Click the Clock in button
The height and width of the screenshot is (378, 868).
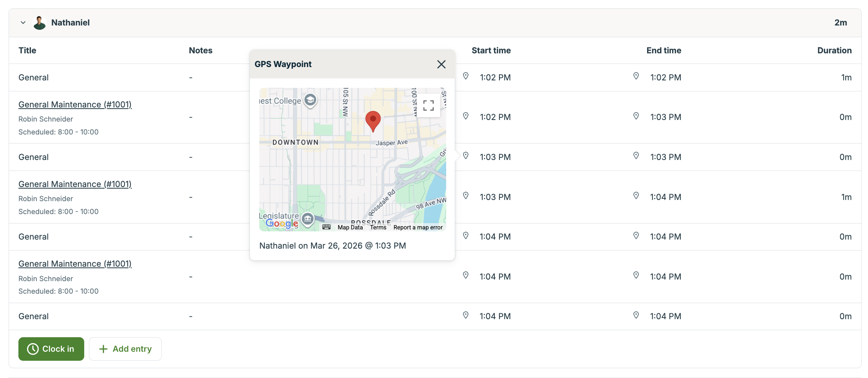point(51,349)
